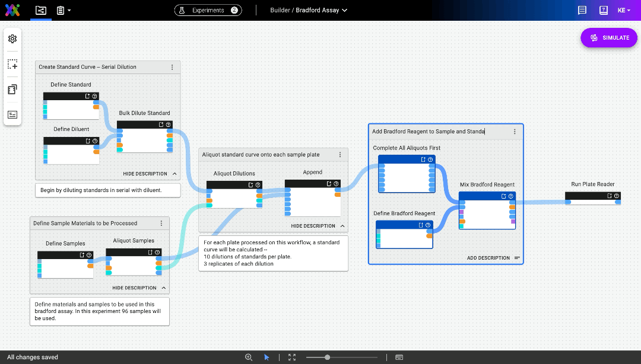Screen dimensions: 641x364
Task: Click the fit-to-screen icon in bottom bar
Action: (x=291, y=357)
